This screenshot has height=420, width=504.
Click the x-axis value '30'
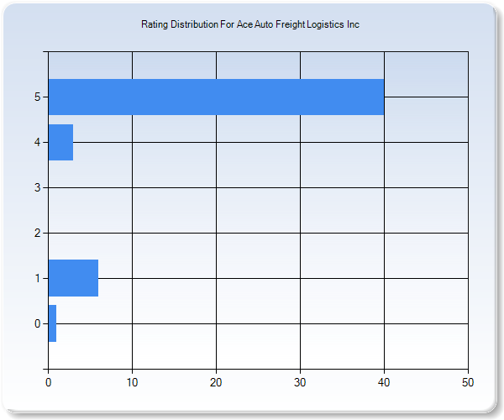300,382
